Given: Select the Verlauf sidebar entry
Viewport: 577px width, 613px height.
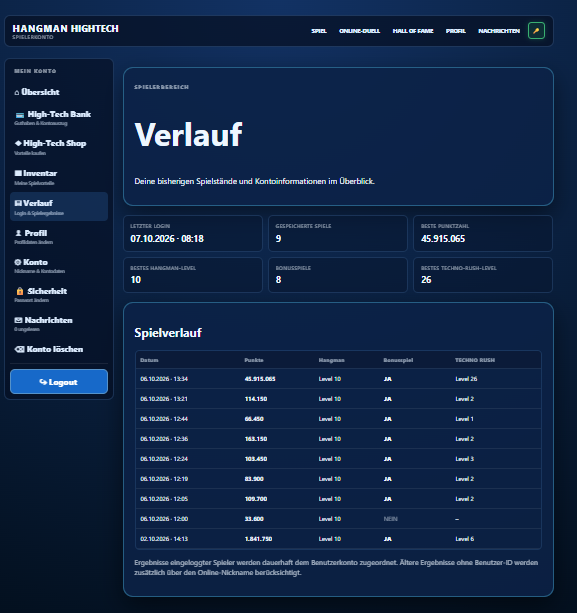Looking at the screenshot, I should pyautogui.click(x=59, y=206).
